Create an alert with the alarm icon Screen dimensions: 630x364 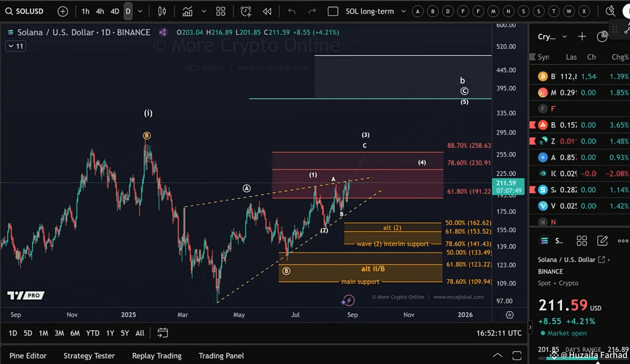click(246, 11)
